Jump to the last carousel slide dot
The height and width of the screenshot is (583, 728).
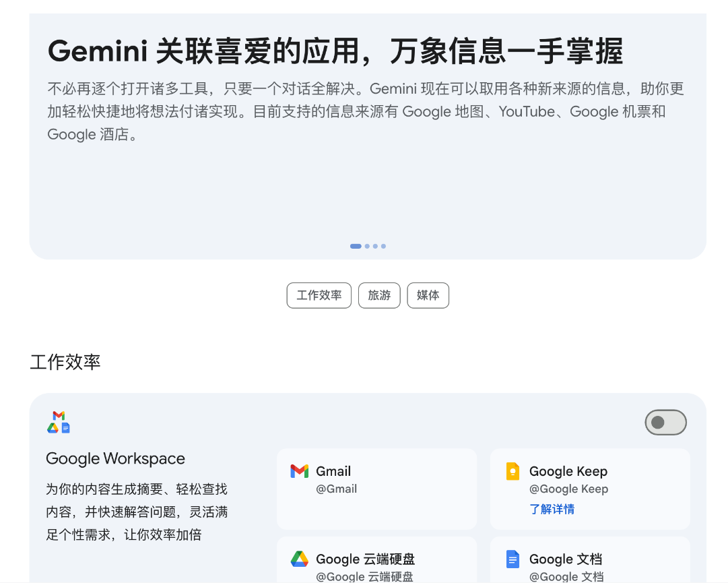click(383, 246)
